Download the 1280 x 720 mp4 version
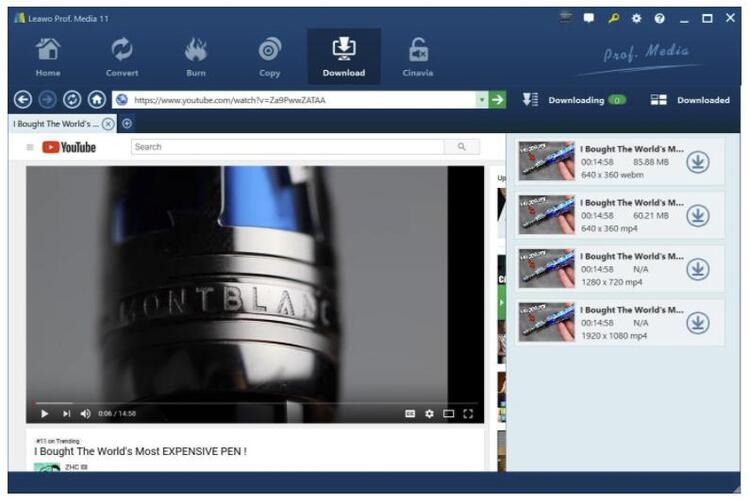This screenshot has width=750, height=504. [x=698, y=269]
